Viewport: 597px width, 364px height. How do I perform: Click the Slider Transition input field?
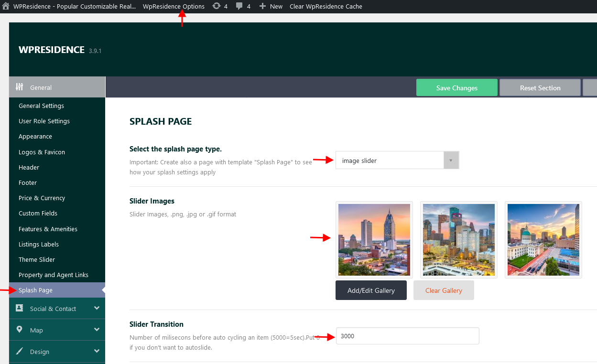(408, 336)
